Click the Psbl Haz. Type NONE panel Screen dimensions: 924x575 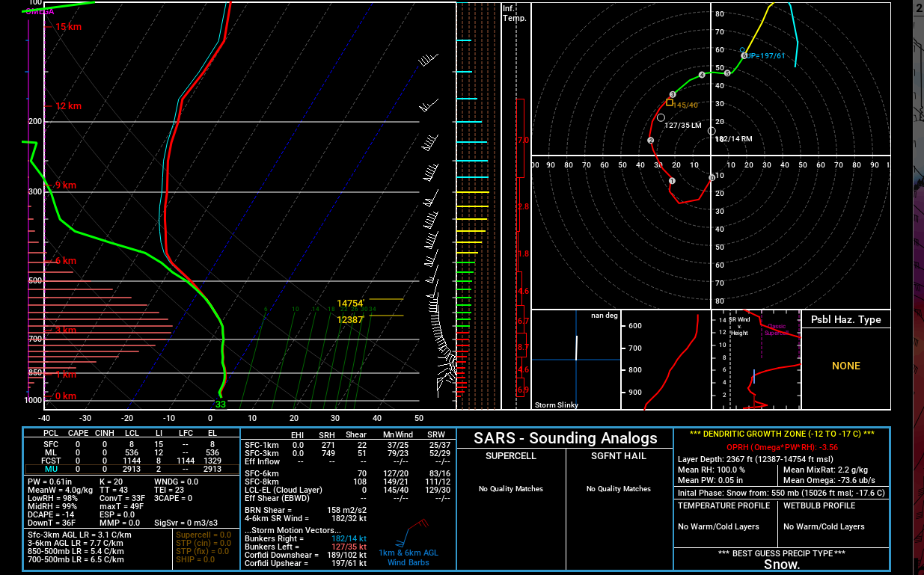(845, 366)
